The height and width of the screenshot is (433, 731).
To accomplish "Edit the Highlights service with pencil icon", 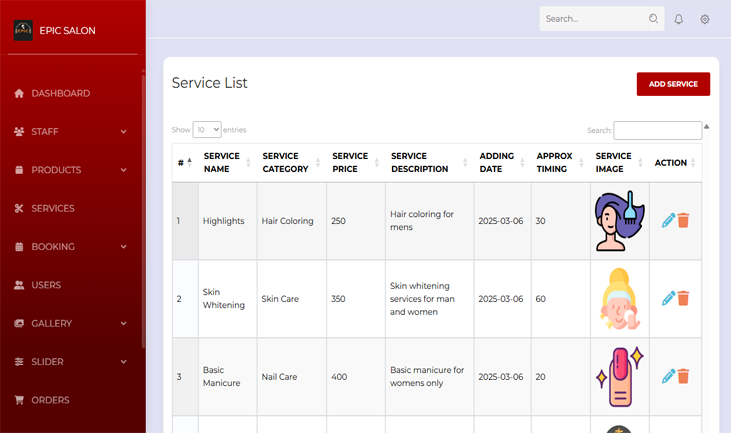I will [668, 221].
